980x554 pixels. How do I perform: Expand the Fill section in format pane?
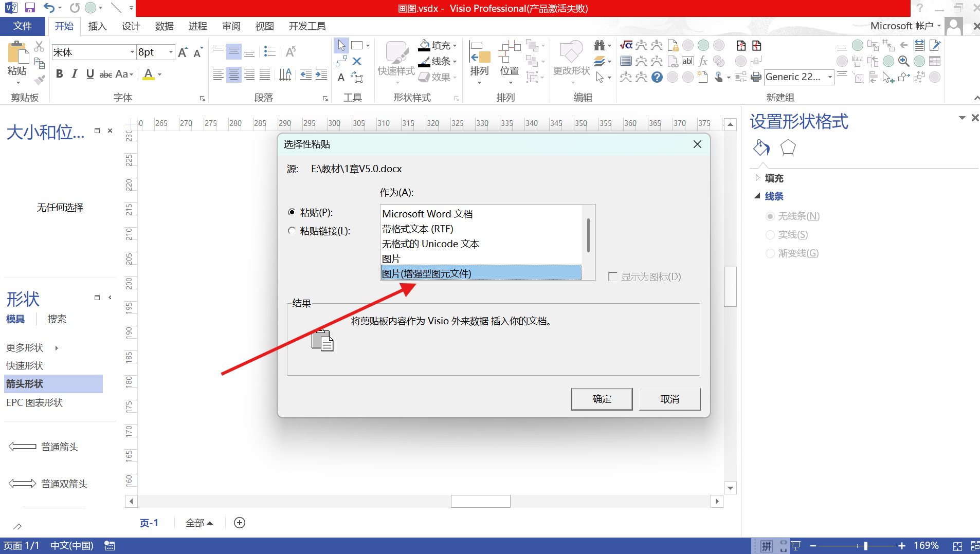757,178
